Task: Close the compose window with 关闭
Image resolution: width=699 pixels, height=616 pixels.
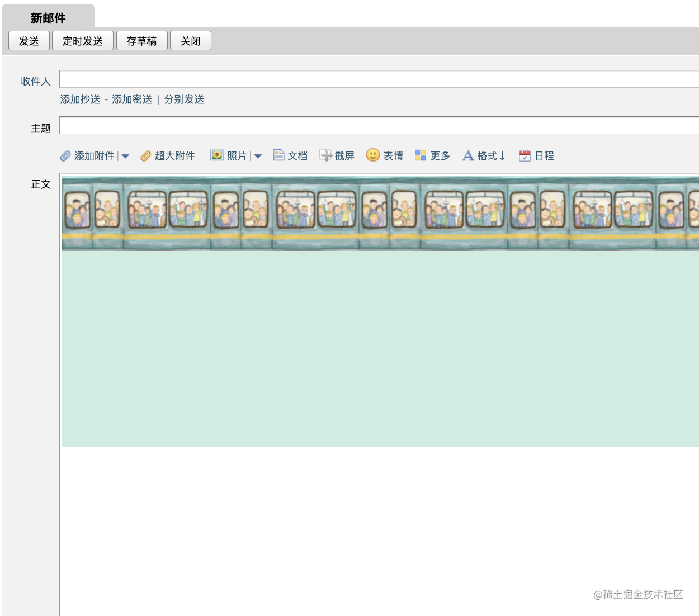Action: point(191,41)
